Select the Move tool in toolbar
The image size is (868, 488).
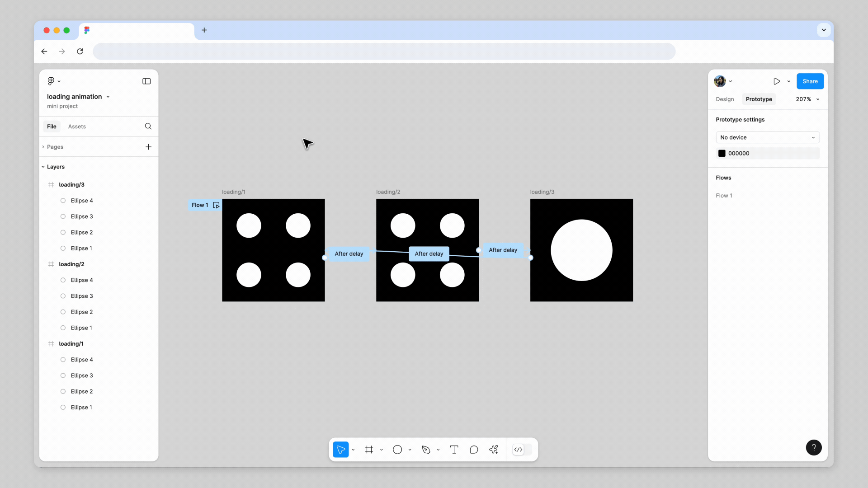tap(340, 450)
